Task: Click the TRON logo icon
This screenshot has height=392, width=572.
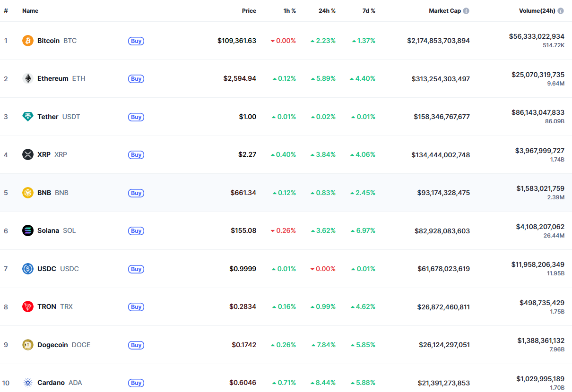Action: [x=28, y=307]
